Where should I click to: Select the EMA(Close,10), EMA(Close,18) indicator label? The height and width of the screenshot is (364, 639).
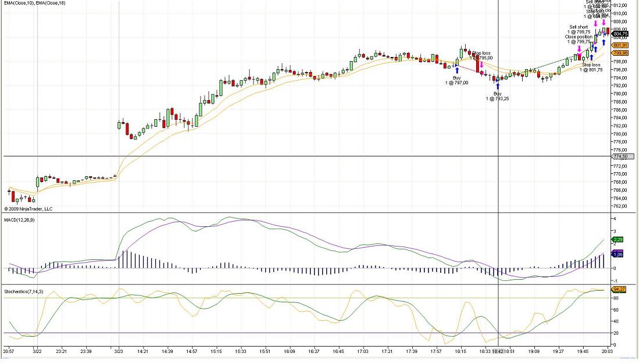coord(35,3)
